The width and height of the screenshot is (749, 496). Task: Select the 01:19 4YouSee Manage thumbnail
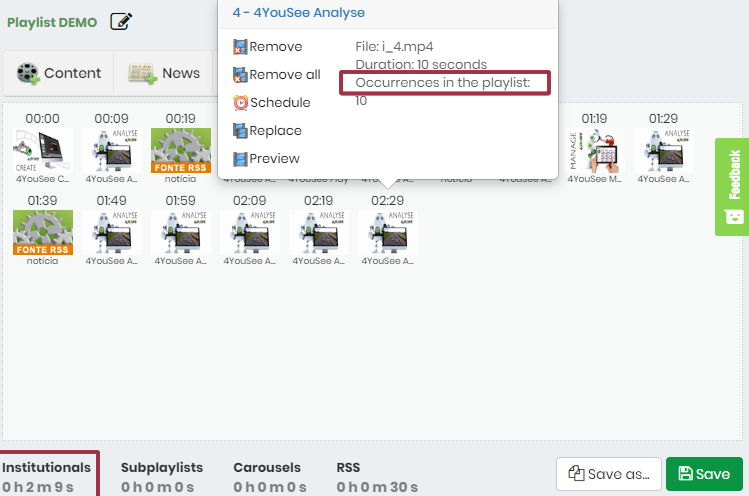[594, 150]
